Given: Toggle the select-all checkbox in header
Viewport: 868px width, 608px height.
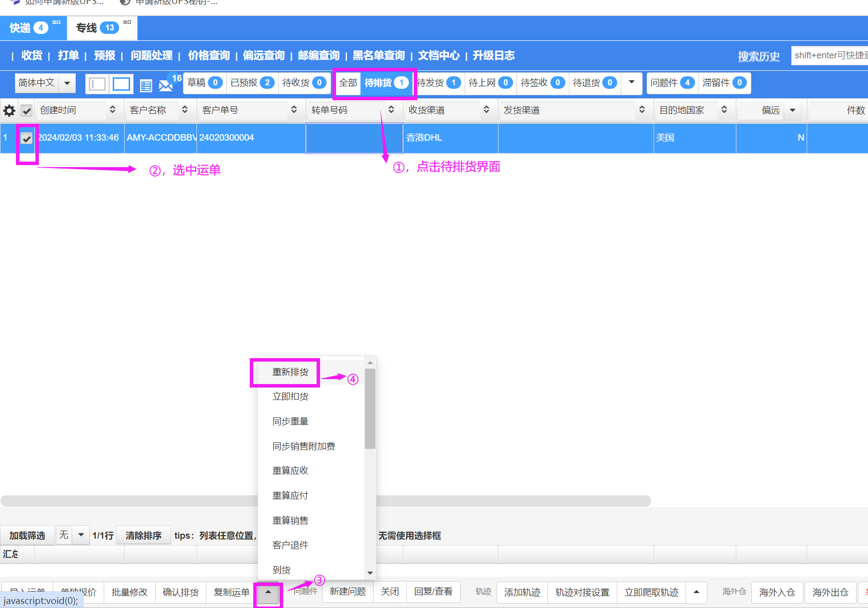Looking at the screenshot, I should 27,110.
